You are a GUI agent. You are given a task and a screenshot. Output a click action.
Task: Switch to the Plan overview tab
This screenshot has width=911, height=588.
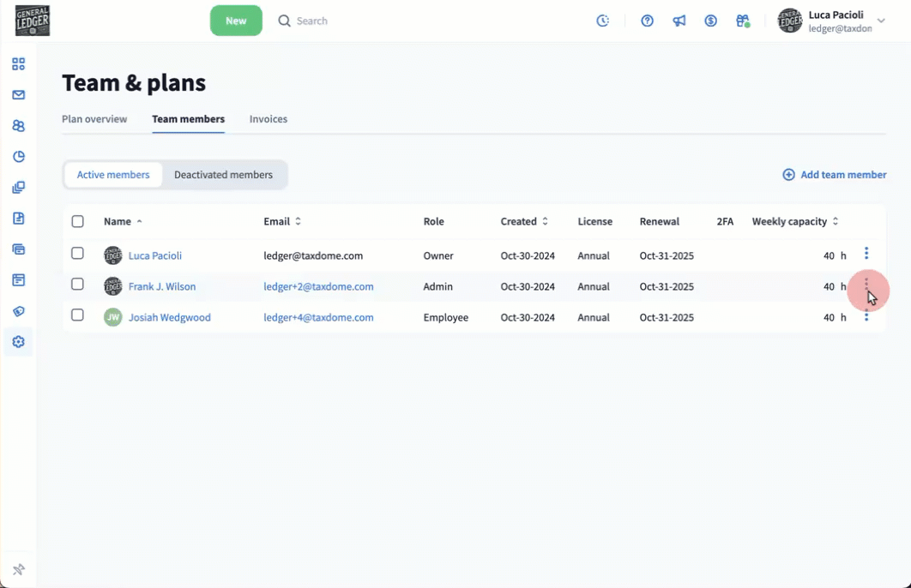click(x=94, y=119)
